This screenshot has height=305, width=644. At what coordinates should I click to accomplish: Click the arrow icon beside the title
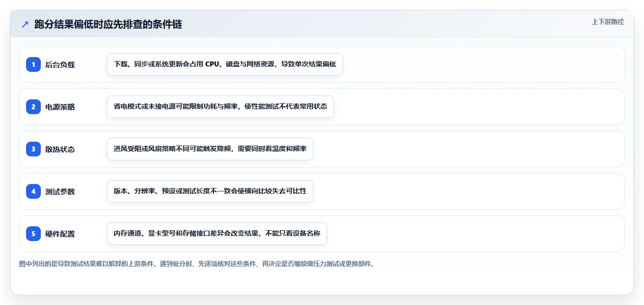pyautogui.click(x=25, y=25)
